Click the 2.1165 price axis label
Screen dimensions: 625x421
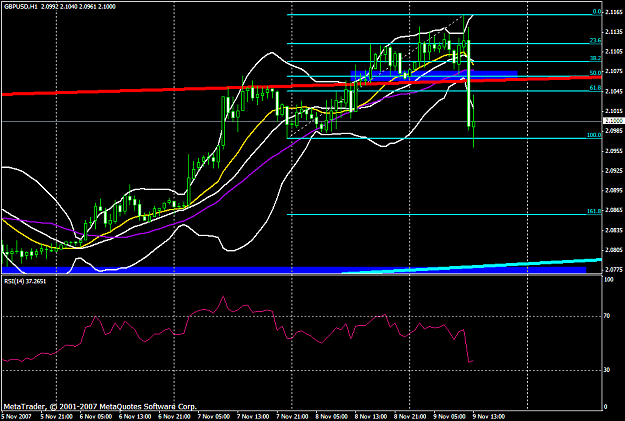613,12
